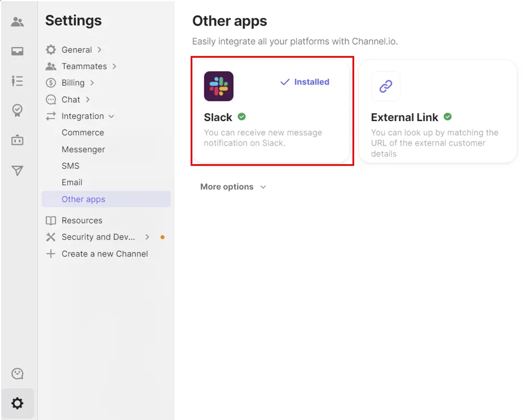The width and height of the screenshot is (529, 420).
Task: Click the settings gear icon at bottom
Action: 18,403
